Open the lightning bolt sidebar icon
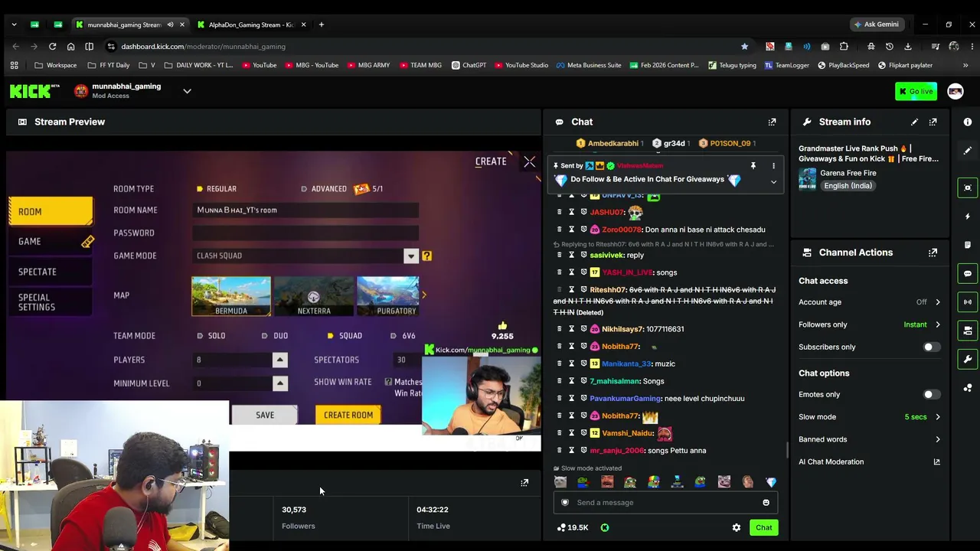Viewport: 980px width, 551px height. [968, 217]
